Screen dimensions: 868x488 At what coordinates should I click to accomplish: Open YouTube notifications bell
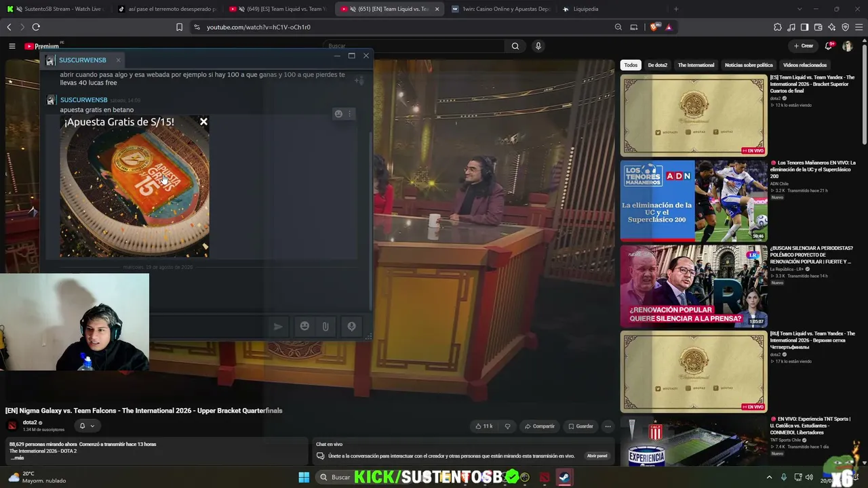pos(828,46)
